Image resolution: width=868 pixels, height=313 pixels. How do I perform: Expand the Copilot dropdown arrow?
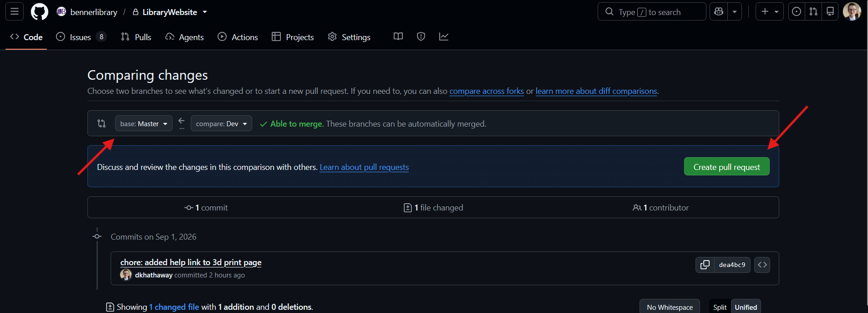tap(735, 11)
